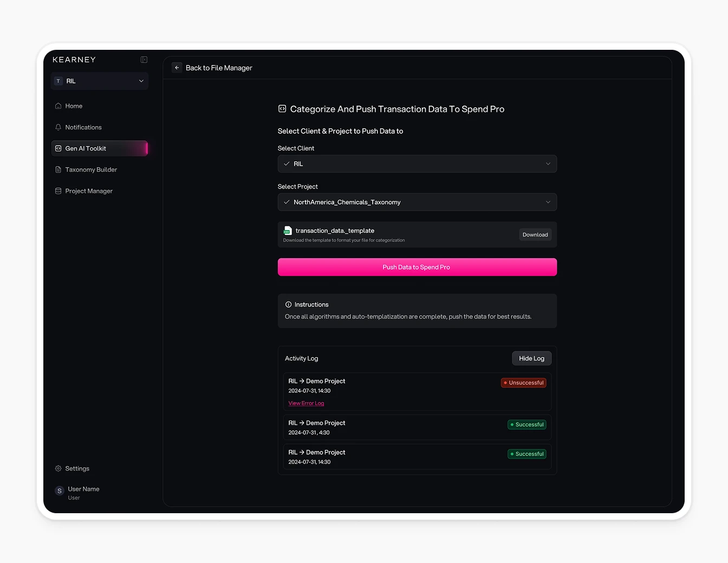This screenshot has width=728, height=563.
Task: Download the transaction data template
Action: [x=535, y=235]
